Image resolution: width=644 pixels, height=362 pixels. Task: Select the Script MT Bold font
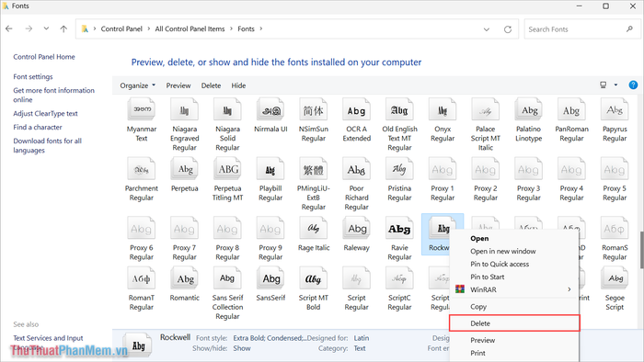pos(314,289)
